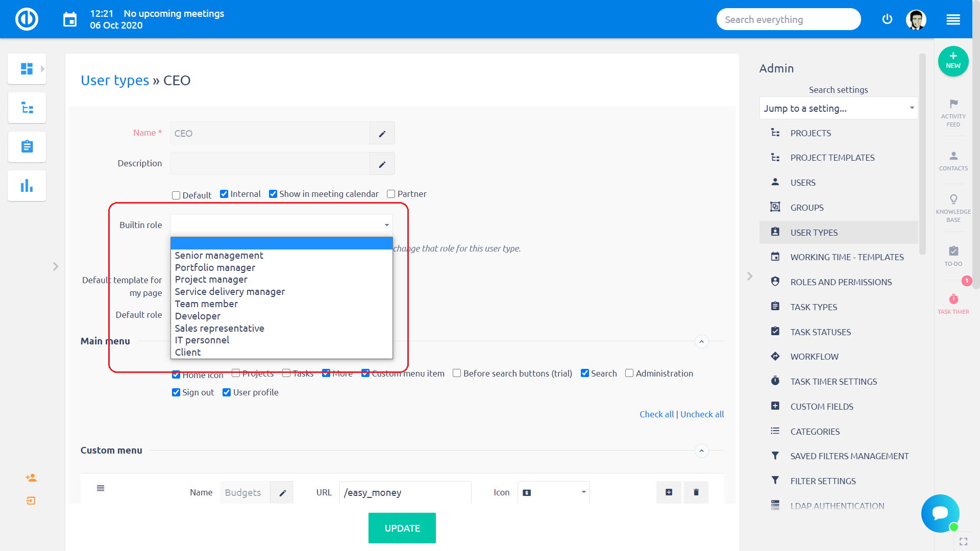Collapse the Main menu section
The height and width of the screenshot is (551, 980).
point(701,341)
